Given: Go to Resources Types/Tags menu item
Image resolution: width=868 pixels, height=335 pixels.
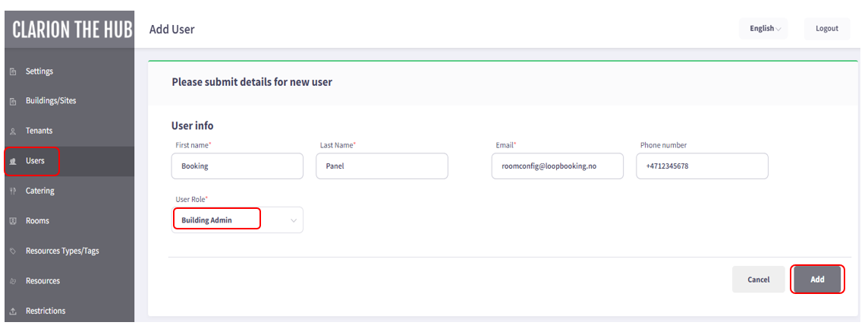Looking at the screenshot, I should [x=62, y=251].
